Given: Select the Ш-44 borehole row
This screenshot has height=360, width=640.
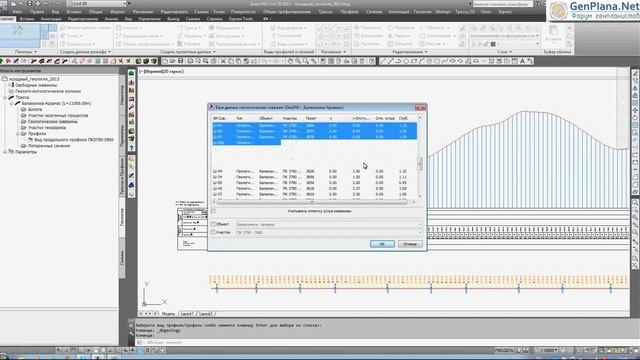Looking at the screenshot, I should point(314,171).
